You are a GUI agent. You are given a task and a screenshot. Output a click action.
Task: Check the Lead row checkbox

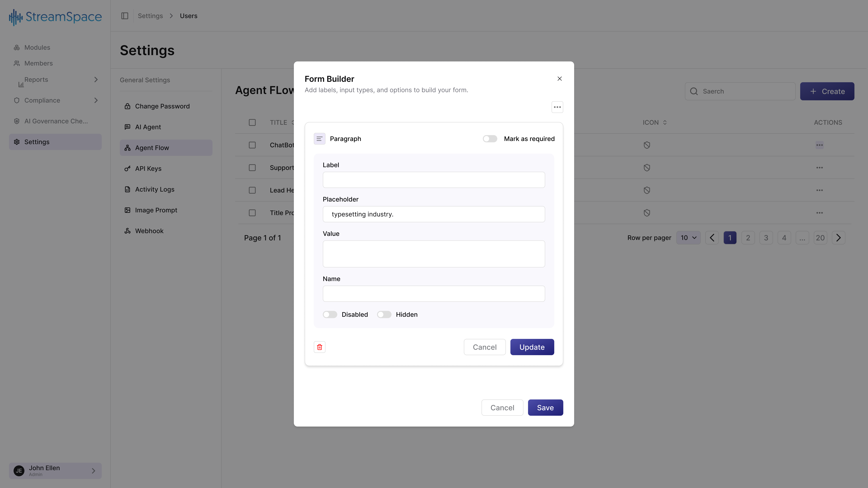252,190
